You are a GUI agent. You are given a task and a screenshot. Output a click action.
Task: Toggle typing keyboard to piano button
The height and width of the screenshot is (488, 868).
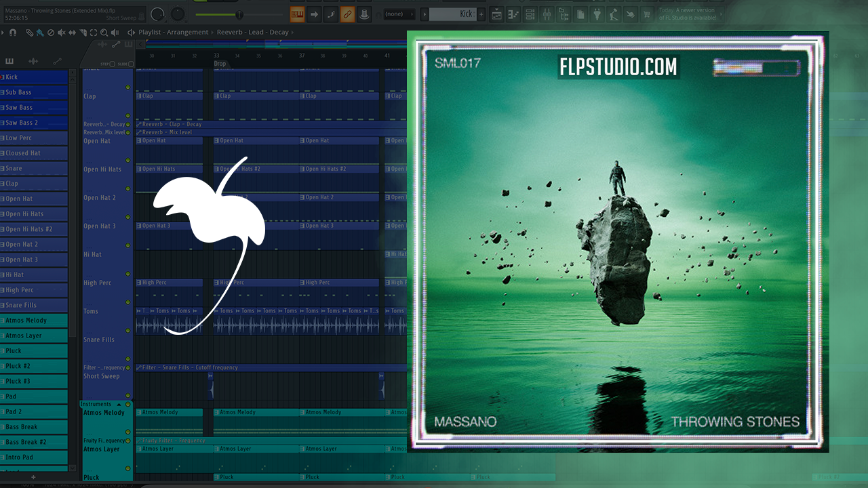point(297,14)
